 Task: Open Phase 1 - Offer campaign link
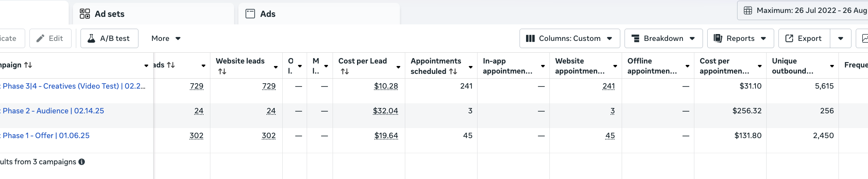46,136
